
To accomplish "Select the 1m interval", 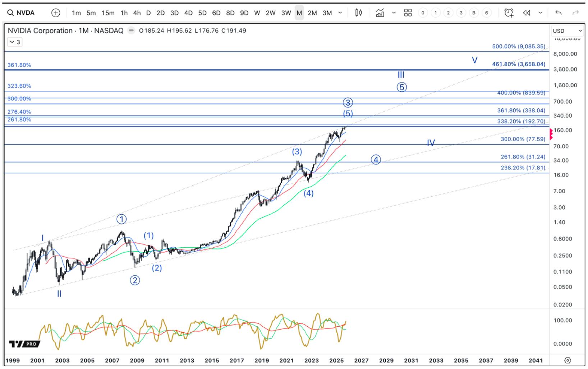I will pos(76,13).
